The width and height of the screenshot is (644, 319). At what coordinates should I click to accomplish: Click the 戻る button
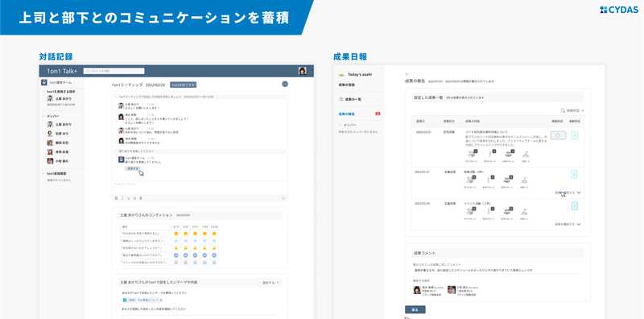pos(415,309)
